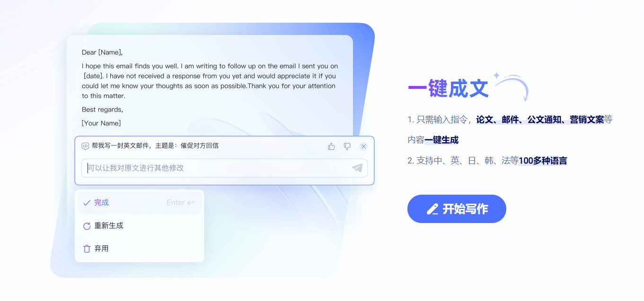The width and height of the screenshot is (644, 301).
Task: Click the pencil icon on 开始写作 button
Action: (x=432, y=209)
